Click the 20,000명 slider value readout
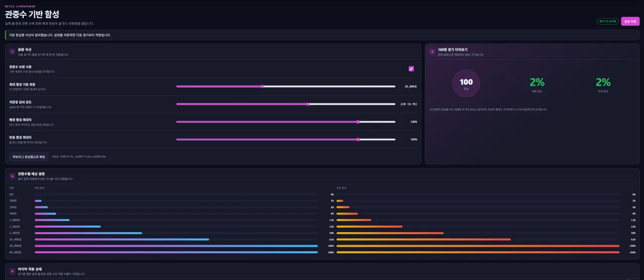This screenshot has height=280, width=644. (x=411, y=86)
